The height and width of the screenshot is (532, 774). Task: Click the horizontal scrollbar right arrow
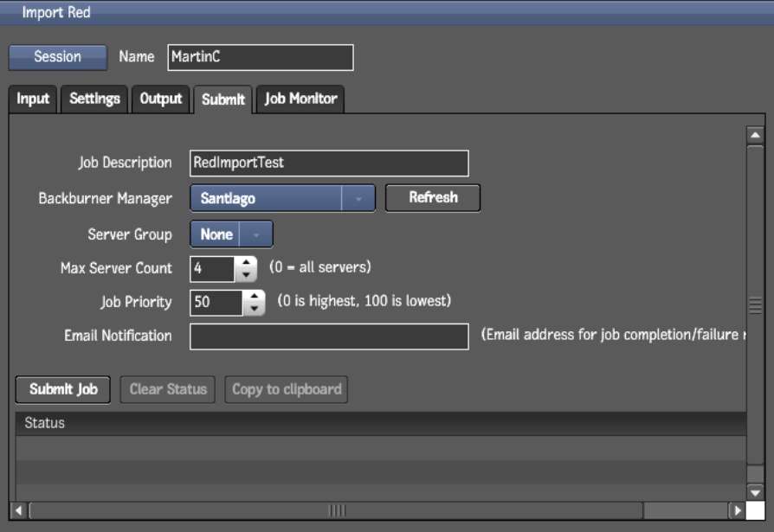(x=737, y=510)
